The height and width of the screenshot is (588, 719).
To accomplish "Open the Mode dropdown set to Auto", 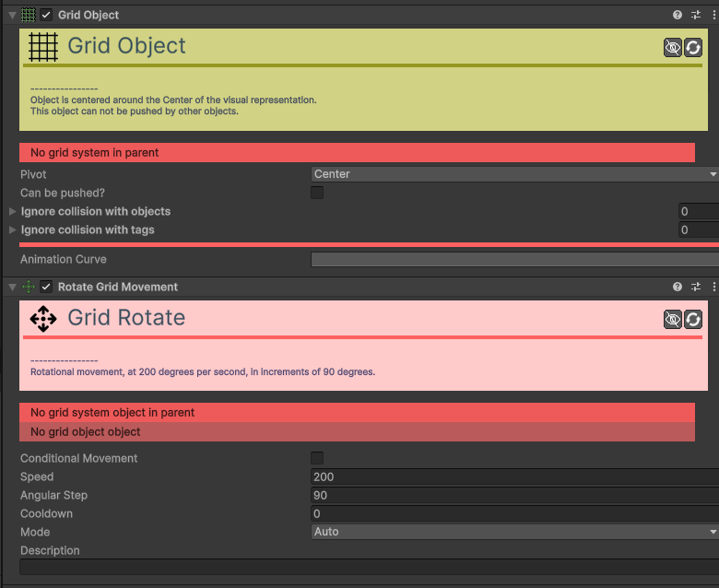I will (x=513, y=532).
